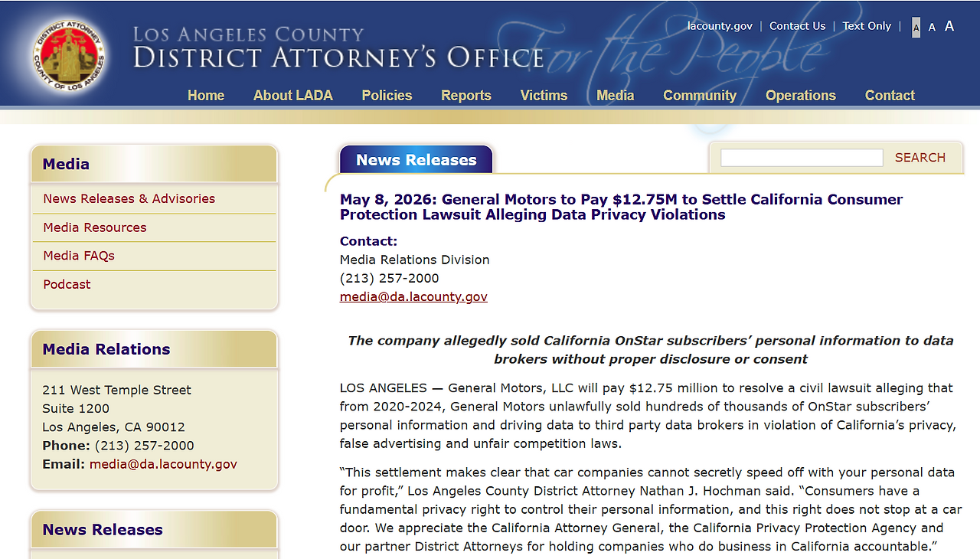Select the large text size A icon
The height and width of the screenshot is (559, 980).
[x=949, y=26]
